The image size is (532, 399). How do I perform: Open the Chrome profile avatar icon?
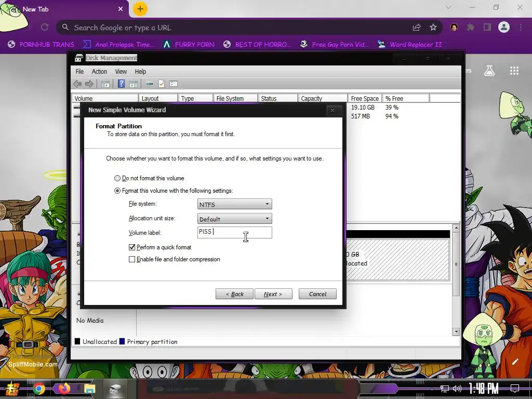(504, 27)
